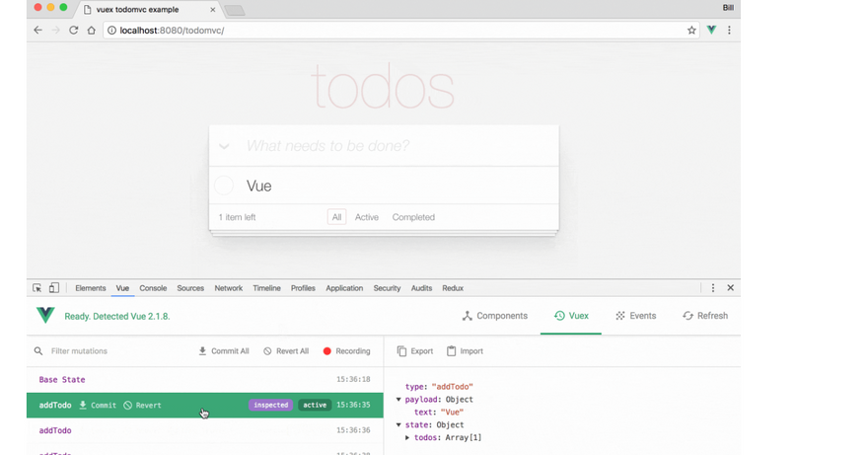
Task: Close the DevTools panel with the X icon
Action: (730, 288)
